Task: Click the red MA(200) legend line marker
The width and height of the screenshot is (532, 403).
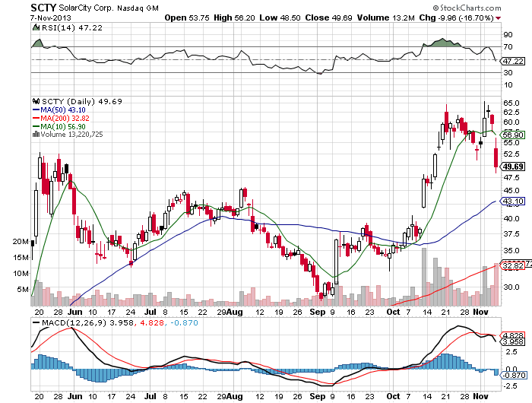Action: pos(36,118)
